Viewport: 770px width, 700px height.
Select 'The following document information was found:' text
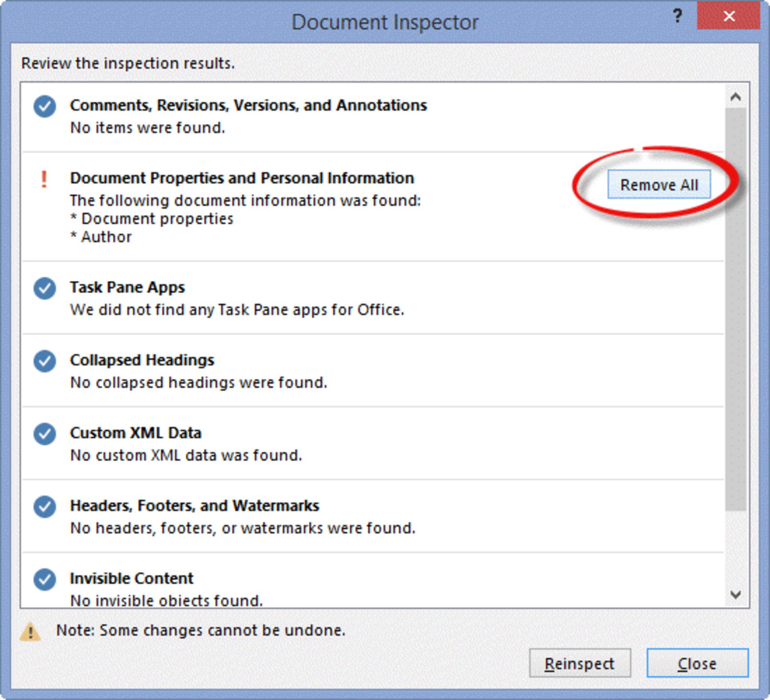(245, 200)
